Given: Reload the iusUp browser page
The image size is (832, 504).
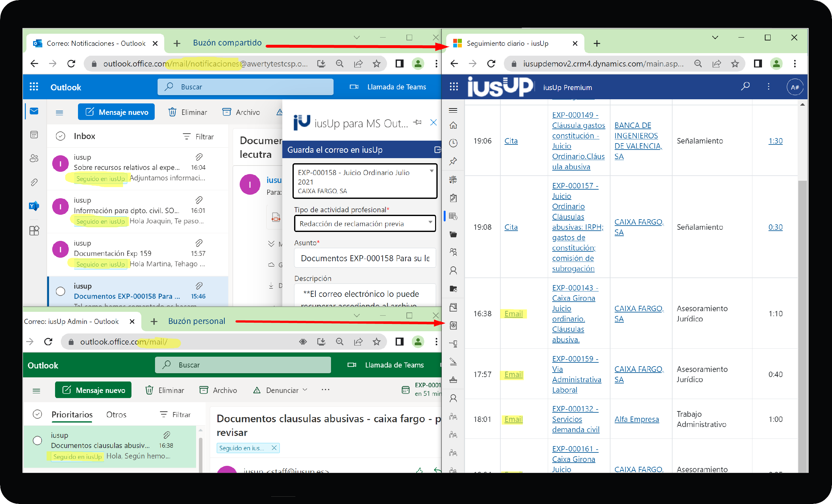Looking at the screenshot, I should pyautogui.click(x=491, y=63).
